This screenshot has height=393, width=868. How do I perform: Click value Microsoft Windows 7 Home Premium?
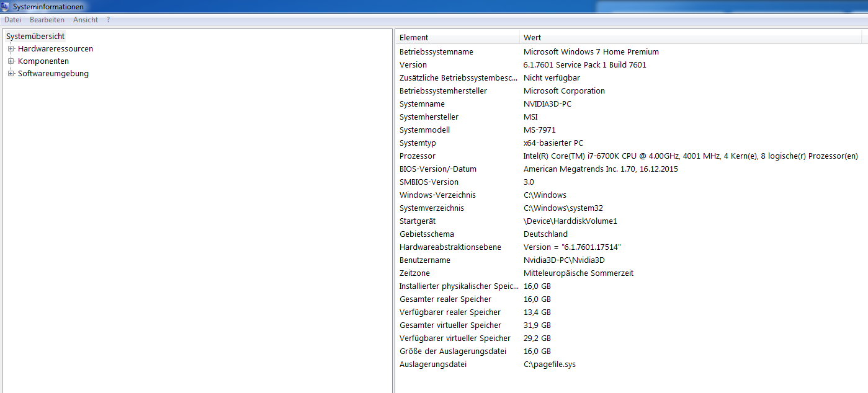pyautogui.click(x=591, y=52)
